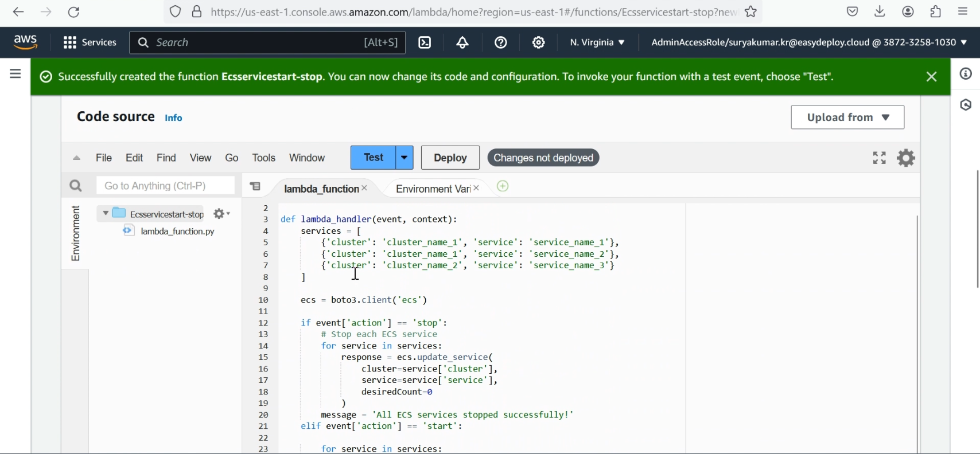Open console settings gear icon
980x454 pixels.
click(x=538, y=42)
